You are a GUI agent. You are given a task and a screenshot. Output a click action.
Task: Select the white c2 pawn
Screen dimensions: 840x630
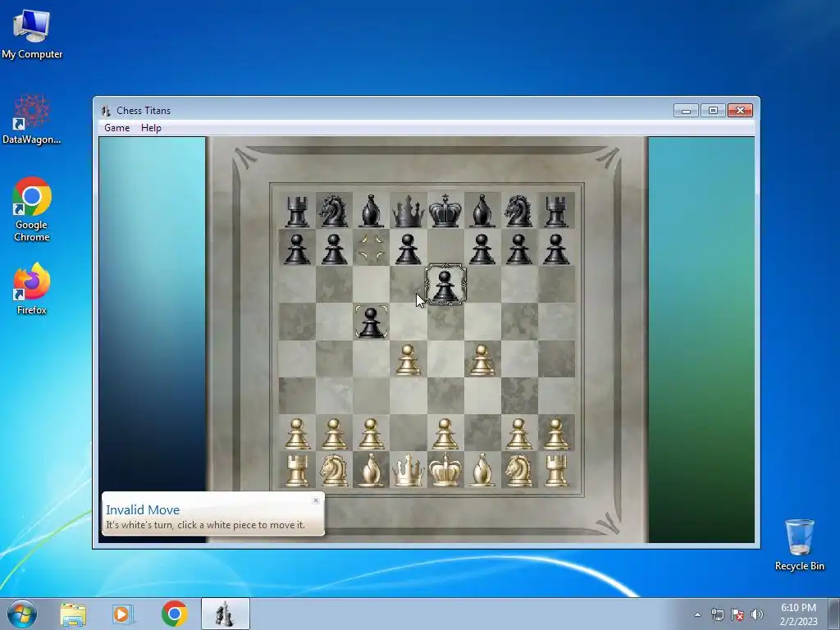[x=371, y=433]
